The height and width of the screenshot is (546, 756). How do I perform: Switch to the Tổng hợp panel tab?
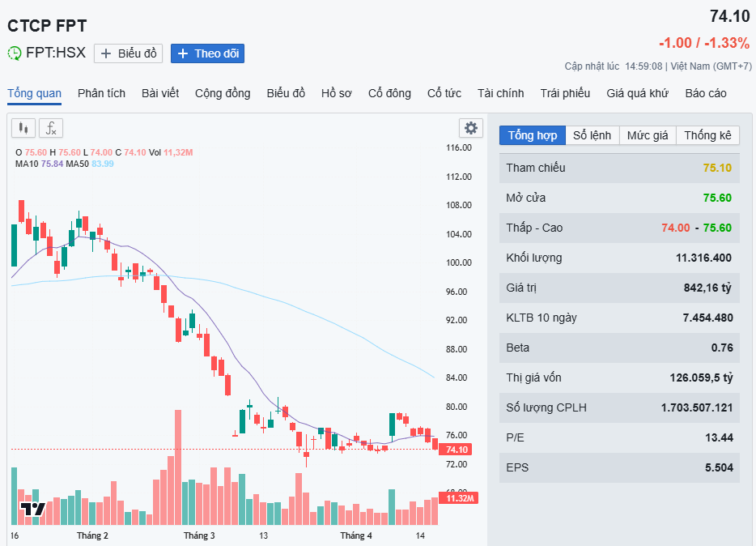click(x=533, y=135)
